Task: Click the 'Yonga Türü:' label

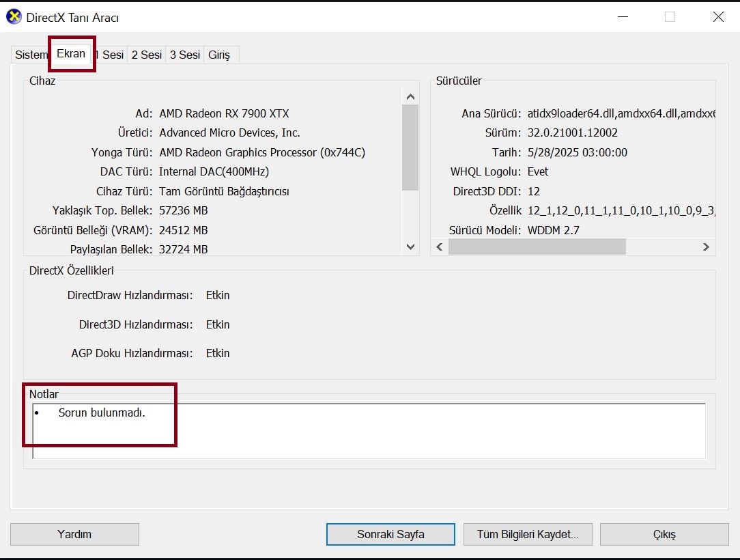Action: coord(122,152)
